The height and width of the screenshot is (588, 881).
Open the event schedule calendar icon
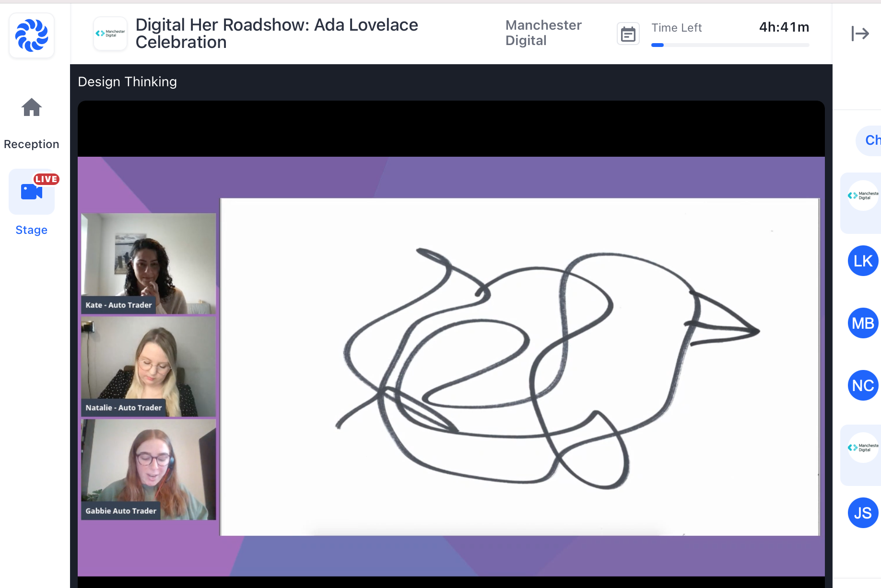pyautogui.click(x=628, y=34)
